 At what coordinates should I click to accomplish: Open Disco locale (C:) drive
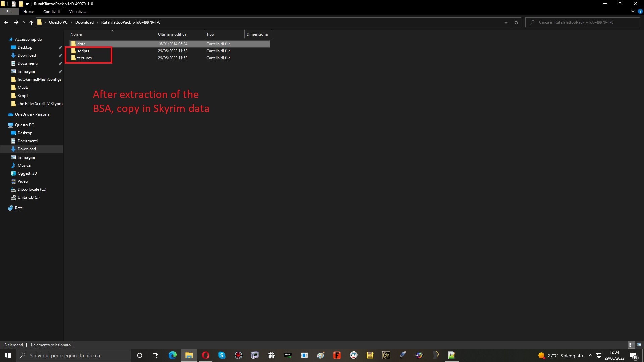(32, 189)
